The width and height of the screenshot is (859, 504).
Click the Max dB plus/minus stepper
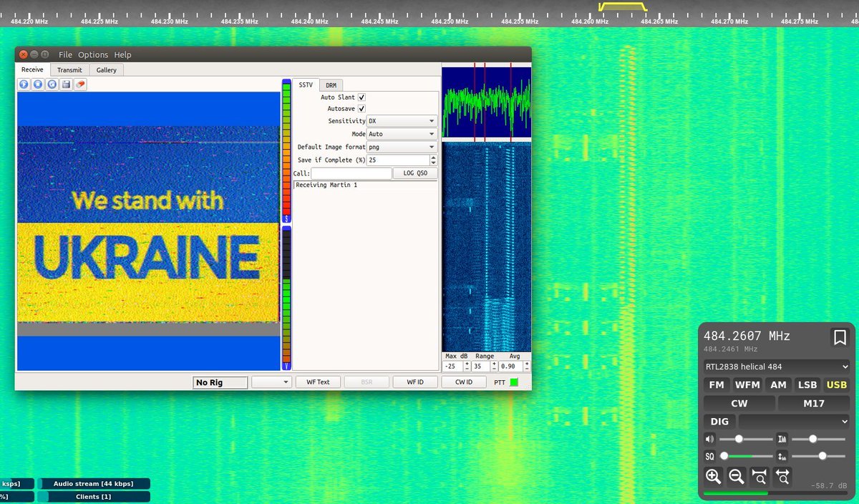(x=467, y=366)
